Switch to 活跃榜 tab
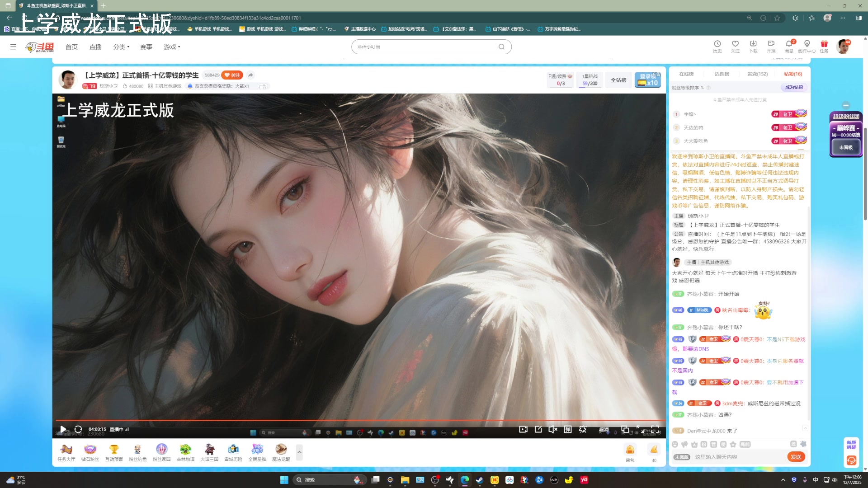868x488 pixels. (722, 74)
